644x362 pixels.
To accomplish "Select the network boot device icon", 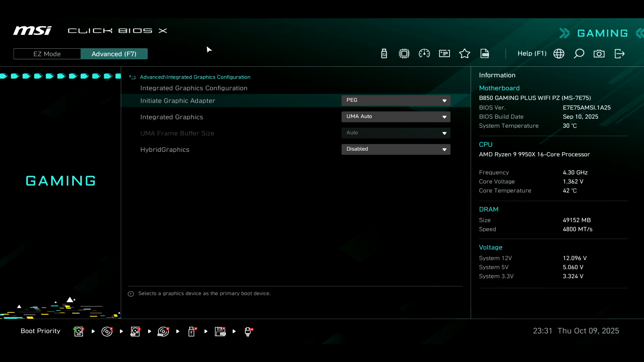I will tap(248, 331).
